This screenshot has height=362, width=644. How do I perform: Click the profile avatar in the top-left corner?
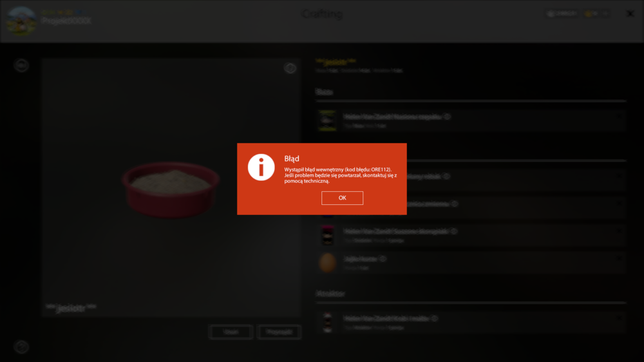tap(21, 21)
